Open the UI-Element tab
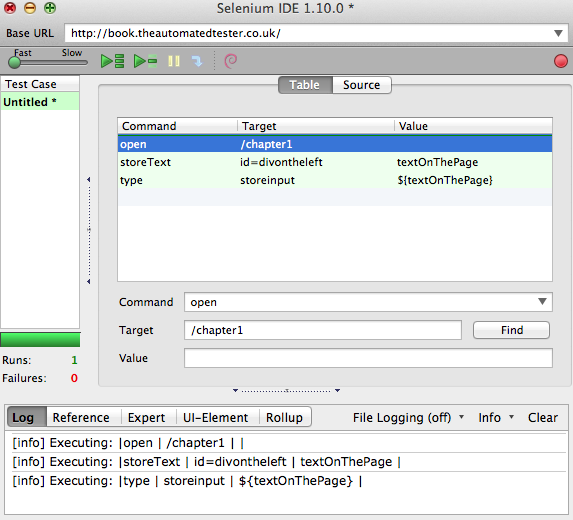This screenshot has height=520, width=573. tap(216, 417)
